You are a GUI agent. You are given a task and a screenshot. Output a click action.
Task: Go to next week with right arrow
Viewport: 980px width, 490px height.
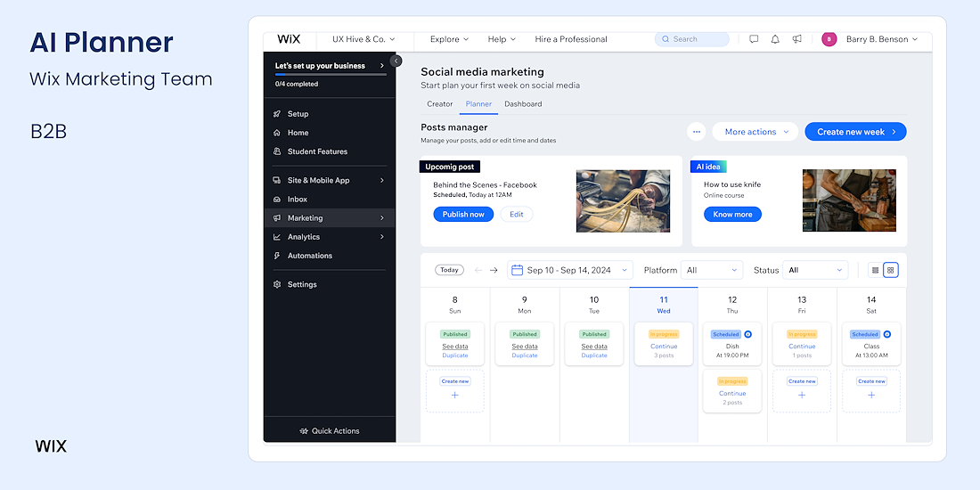click(494, 270)
